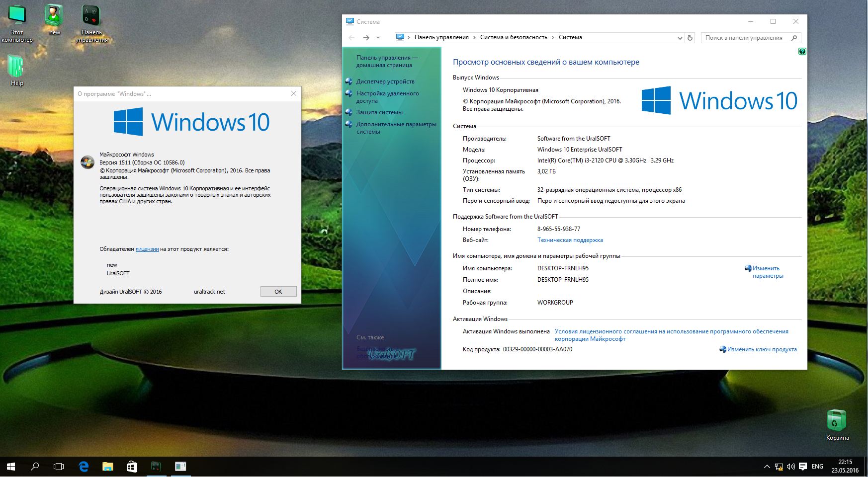Open Microsoft license terms link
The image size is (868, 477).
671,335
